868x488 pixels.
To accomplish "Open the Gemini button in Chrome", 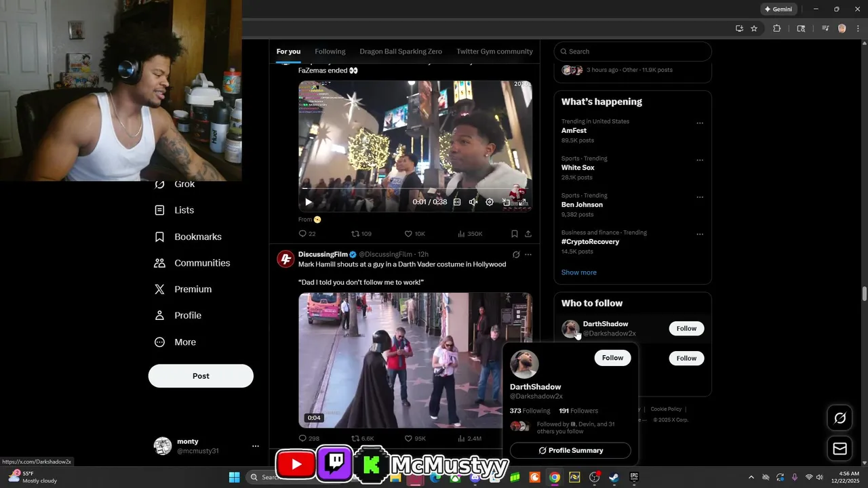I will [778, 9].
